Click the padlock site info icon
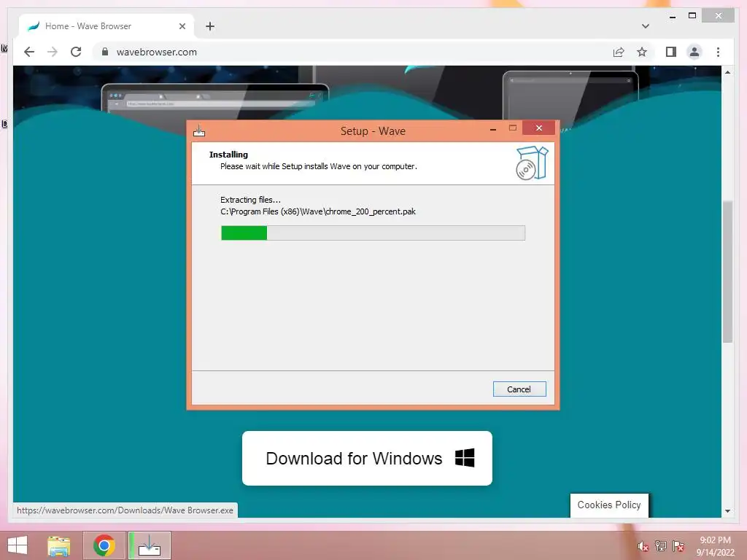This screenshot has height=560, width=747. click(105, 52)
